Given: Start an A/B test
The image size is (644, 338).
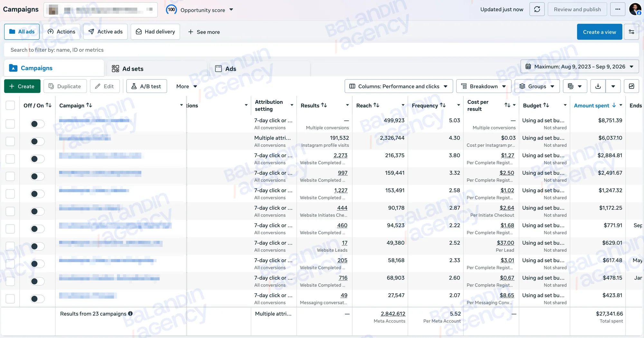Looking at the screenshot, I should click(147, 86).
